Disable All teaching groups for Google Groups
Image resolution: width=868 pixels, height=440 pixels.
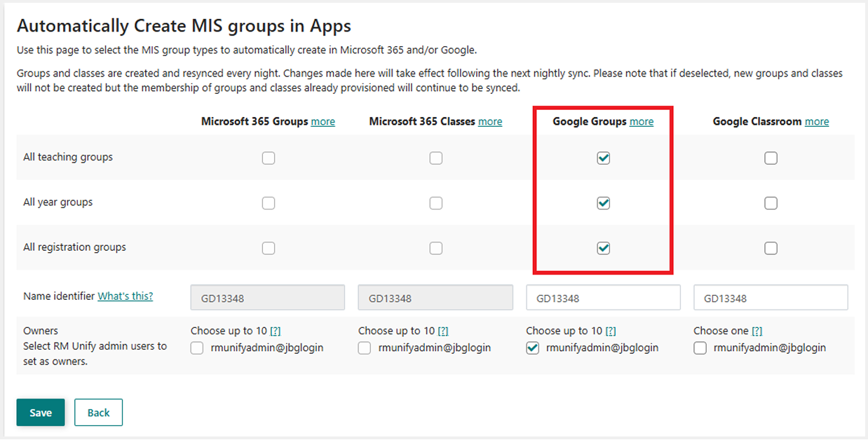click(604, 158)
